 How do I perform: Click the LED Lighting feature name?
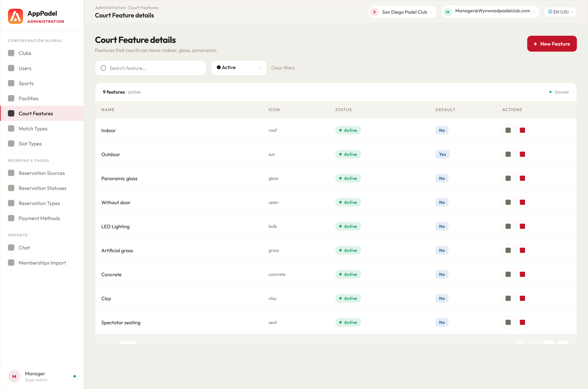pos(115,226)
